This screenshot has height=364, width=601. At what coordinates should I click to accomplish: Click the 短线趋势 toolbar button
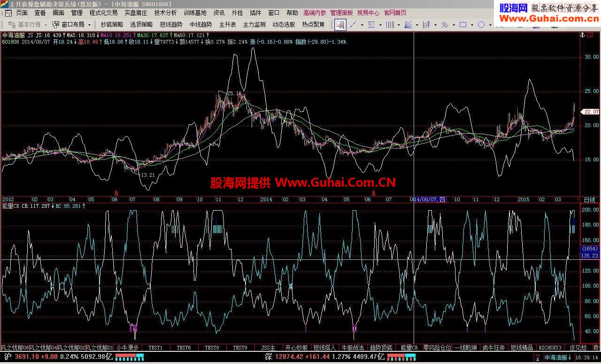[171, 24]
